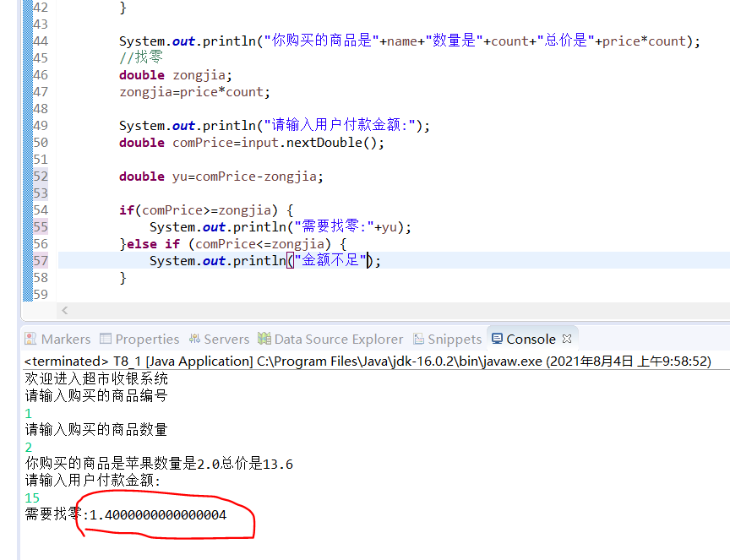The image size is (730, 560).
Task: Click the Snippets tab icon
Action: 419,339
